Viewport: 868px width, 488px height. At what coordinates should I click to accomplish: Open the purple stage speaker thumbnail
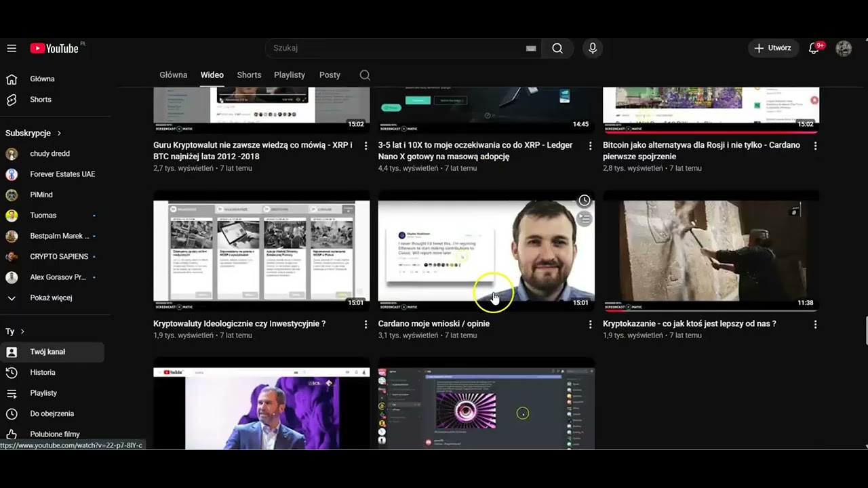tap(262, 404)
